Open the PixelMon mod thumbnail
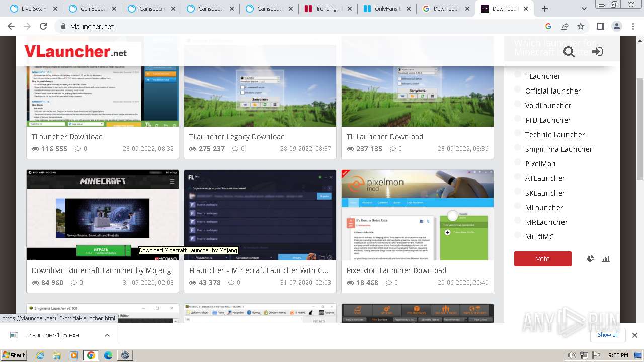The width and height of the screenshot is (644, 362). point(418,215)
